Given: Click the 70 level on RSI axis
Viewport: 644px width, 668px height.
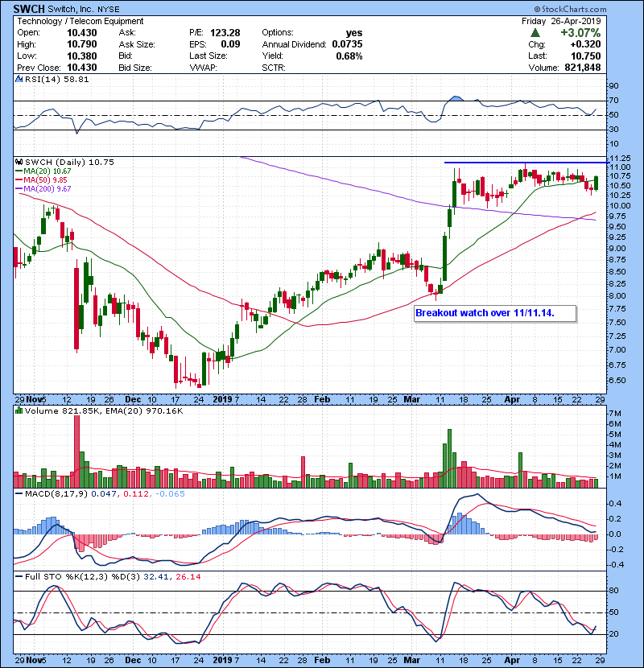Looking at the screenshot, I should (x=613, y=101).
